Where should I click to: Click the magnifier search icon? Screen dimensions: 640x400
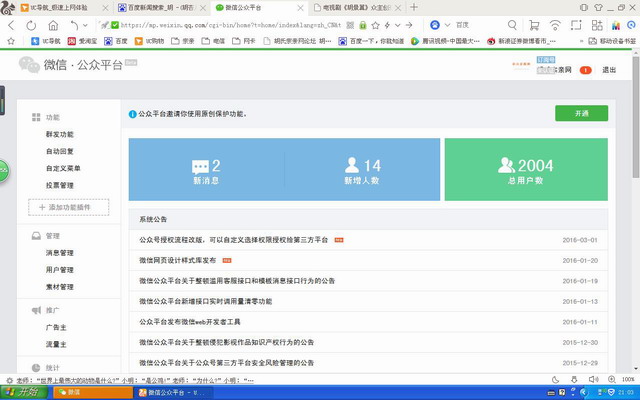tap(512, 25)
